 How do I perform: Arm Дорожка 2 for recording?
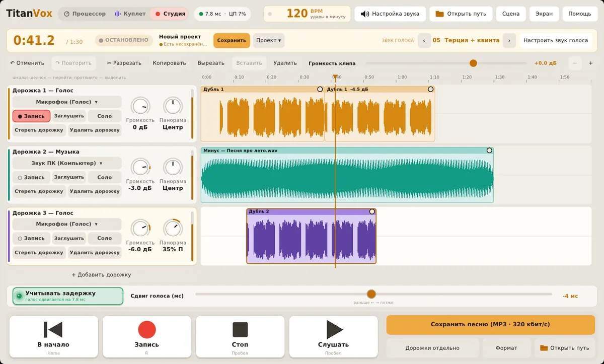click(x=31, y=177)
